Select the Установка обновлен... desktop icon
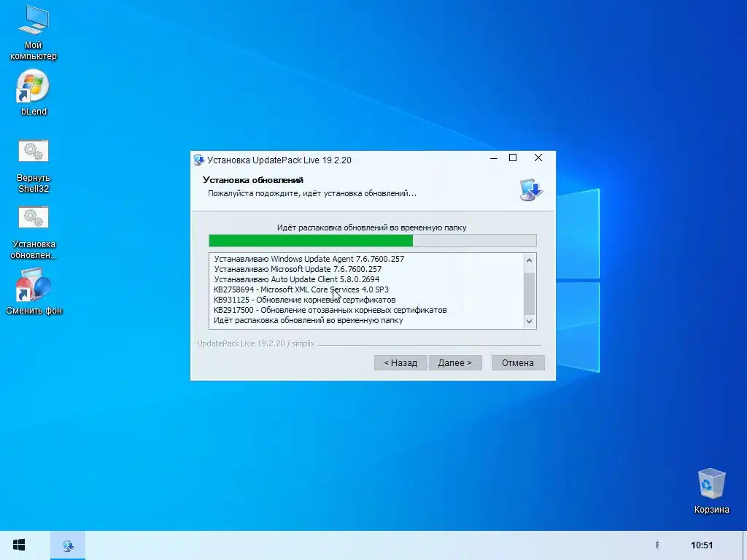 [34, 233]
